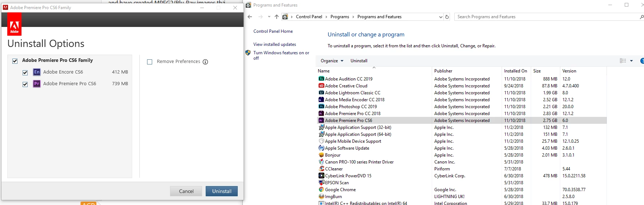The width and height of the screenshot is (644, 205).
Task: Click the Piriform publisher cell
Action: (x=442, y=169)
